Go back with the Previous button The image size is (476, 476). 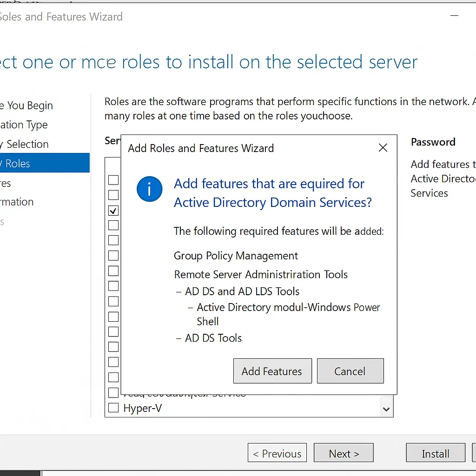coord(277,453)
